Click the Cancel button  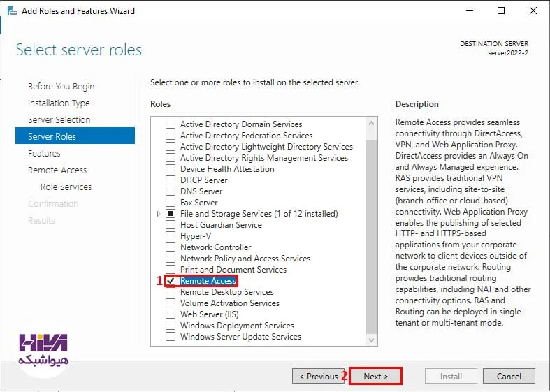pyautogui.click(x=509, y=376)
